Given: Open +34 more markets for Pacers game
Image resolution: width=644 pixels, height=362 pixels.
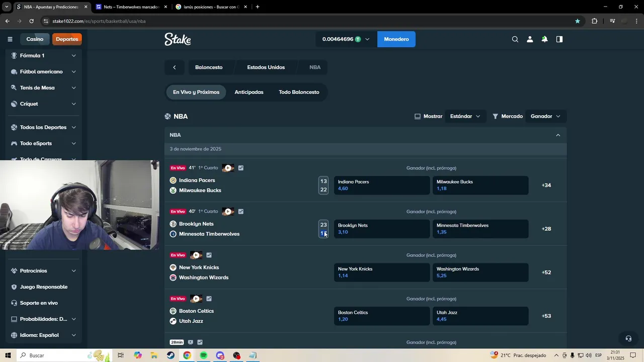Looking at the screenshot, I should pos(546,186).
